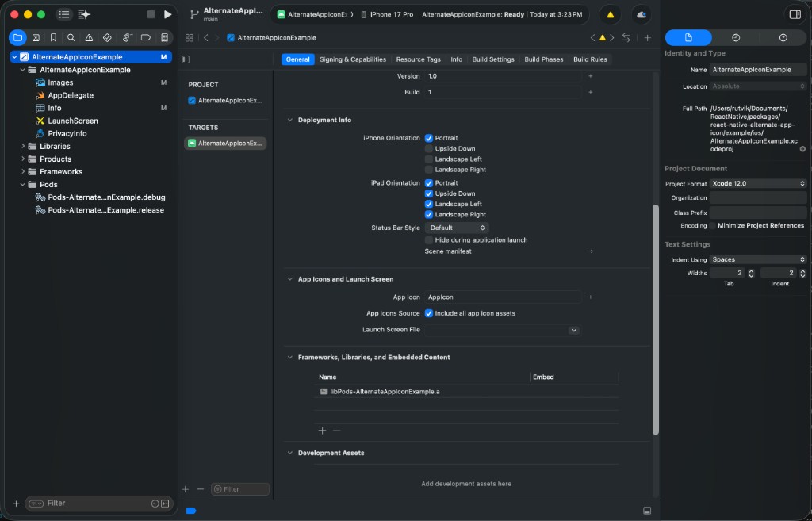Switch to Build Settings tab
This screenshot has width=812, height=521.
493,59
